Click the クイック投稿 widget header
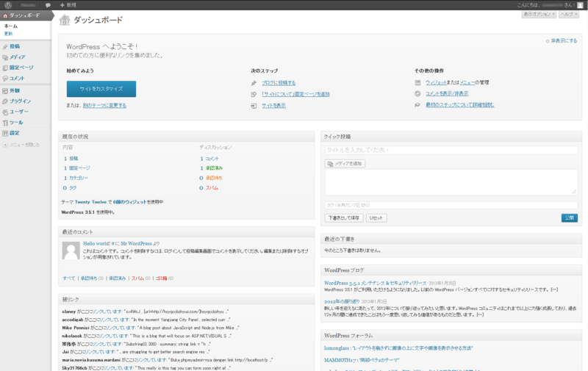Viewport: 588px width, 371px height. point(451,137)
